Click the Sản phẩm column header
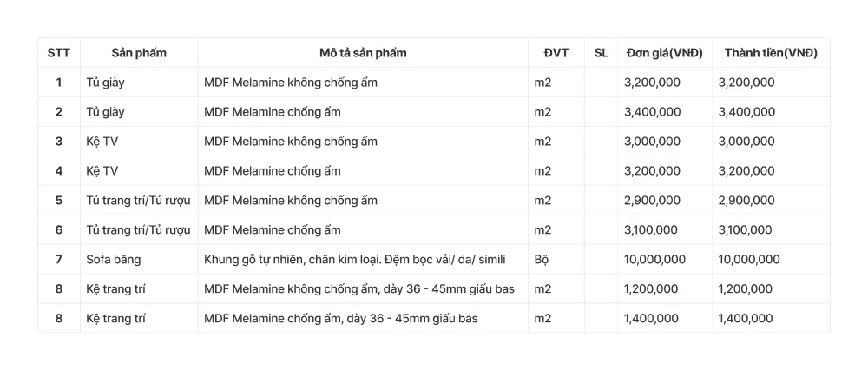 point(139,53)
